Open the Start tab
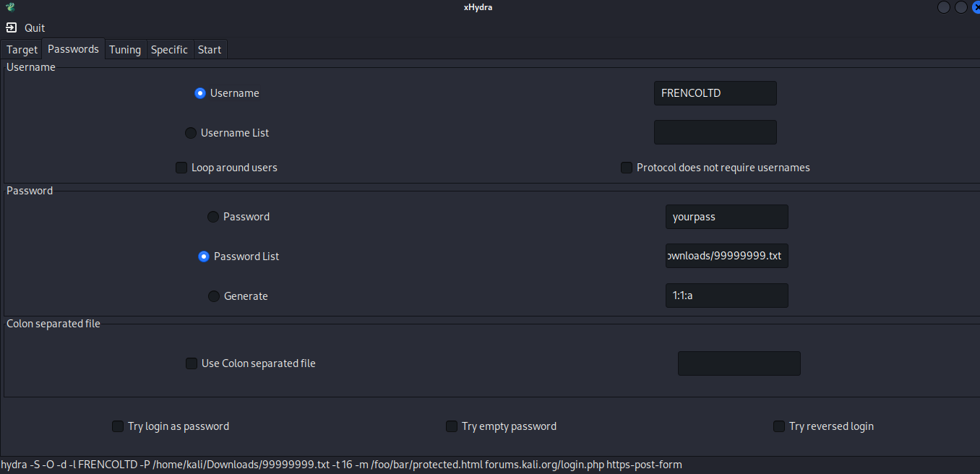The image size is (980, 474). pos(210,50)
